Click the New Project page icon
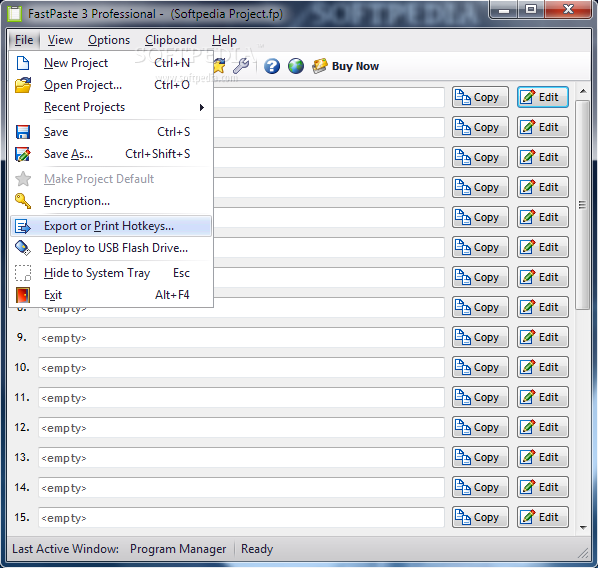This screenshot has height=568, width=598. click(x=23, y=63)
